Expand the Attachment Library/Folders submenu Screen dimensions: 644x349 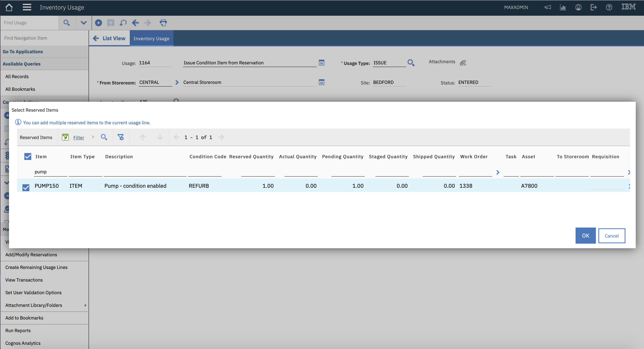(85, 305)
